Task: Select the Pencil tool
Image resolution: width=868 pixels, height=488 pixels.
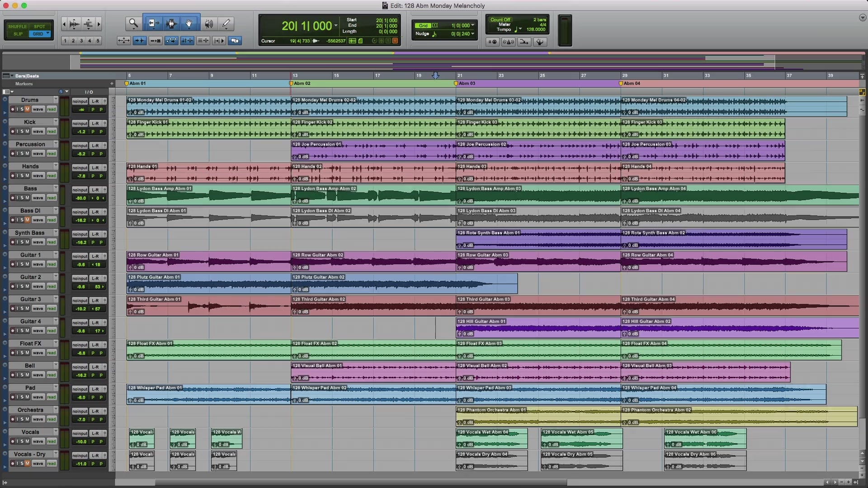Action: pyautogui.click(x=226, y=23)
